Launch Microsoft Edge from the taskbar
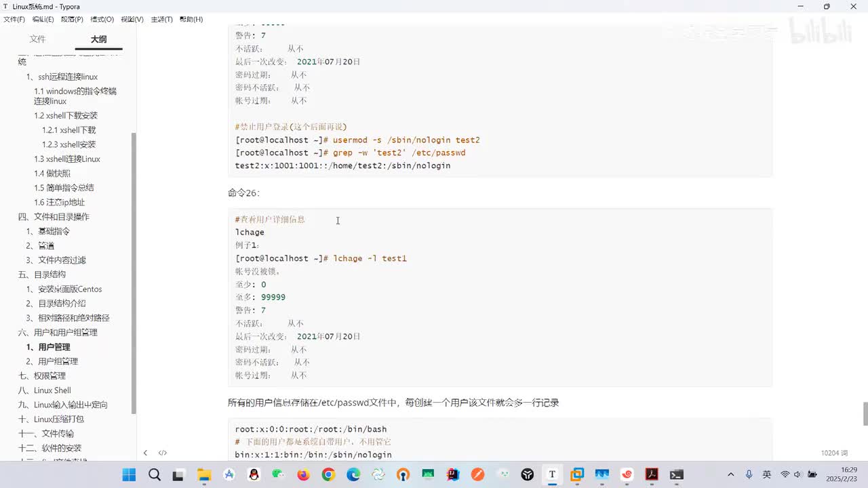 pos(353,474)
